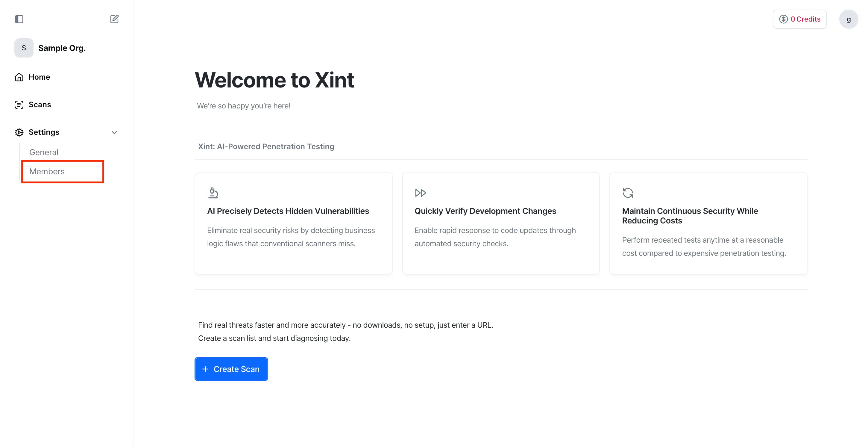Image resolution: width=868 pixels, height=446 pixels.
Task: Expand the Sample Org organization switcher
Action: 62,48
